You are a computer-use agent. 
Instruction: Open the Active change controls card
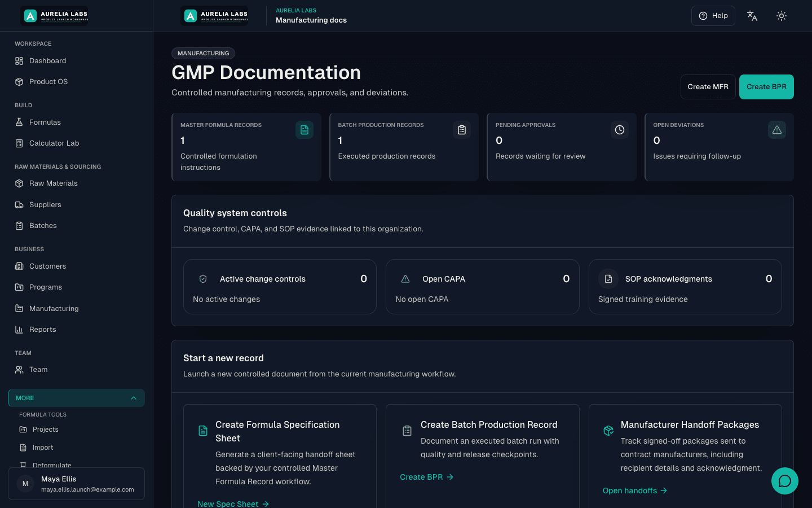280,287
